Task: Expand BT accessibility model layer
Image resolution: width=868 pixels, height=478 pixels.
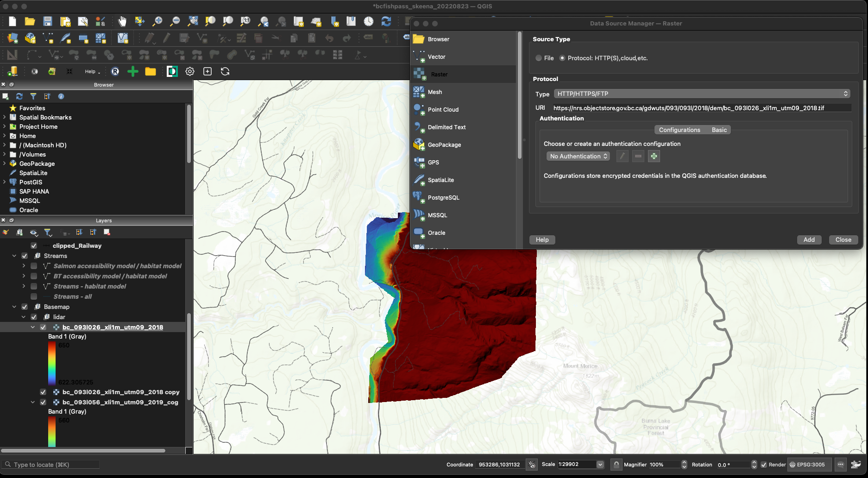Action: 24,276
